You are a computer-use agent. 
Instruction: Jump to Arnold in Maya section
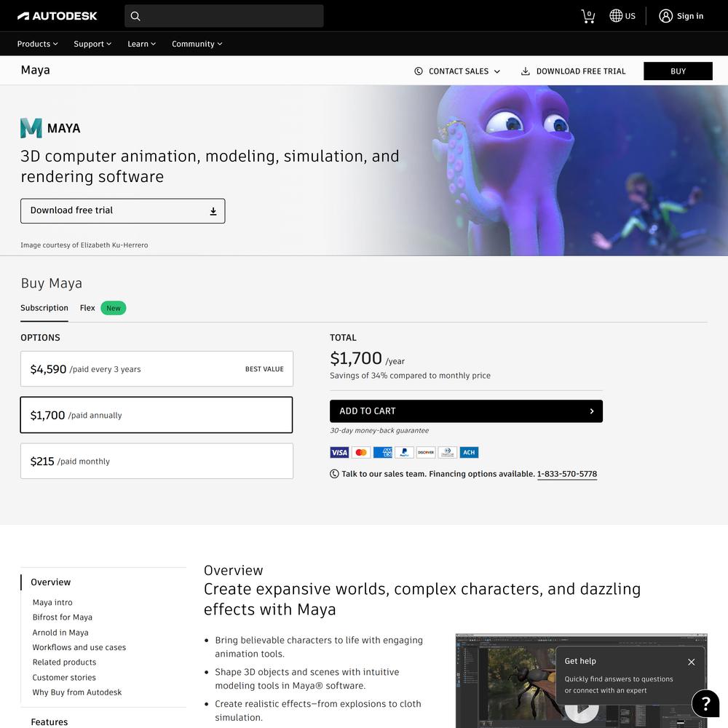tap(60, 633)
